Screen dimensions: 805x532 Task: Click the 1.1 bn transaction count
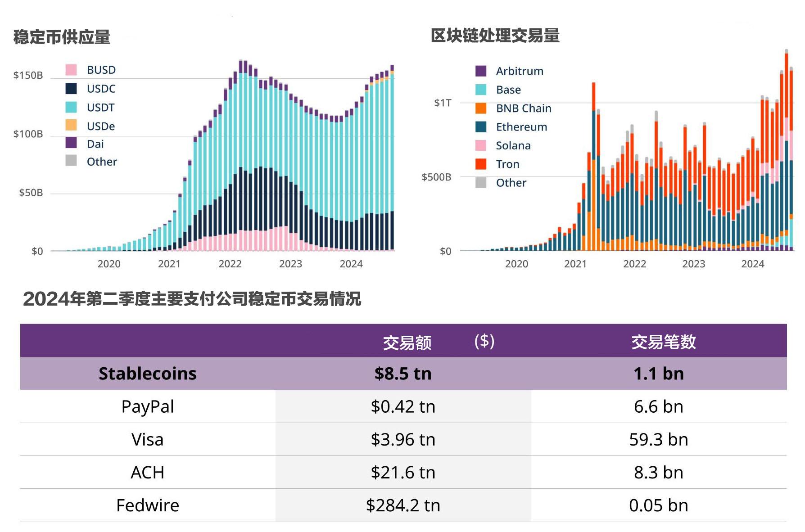659,374
